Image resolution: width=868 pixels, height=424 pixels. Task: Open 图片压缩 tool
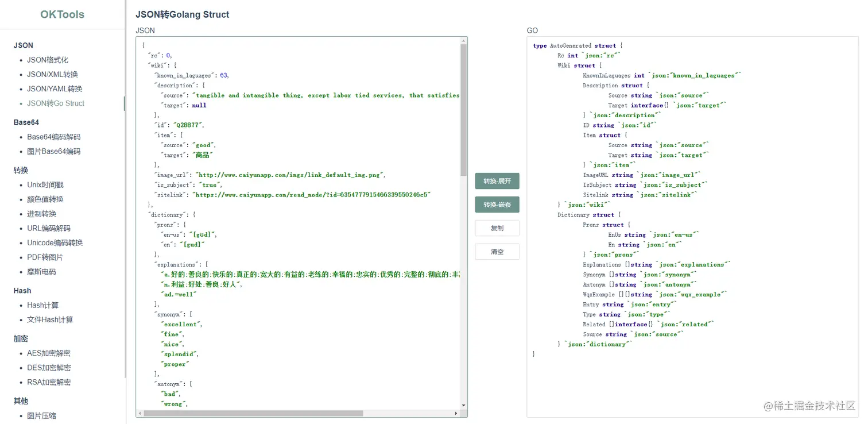click(41, 415)
